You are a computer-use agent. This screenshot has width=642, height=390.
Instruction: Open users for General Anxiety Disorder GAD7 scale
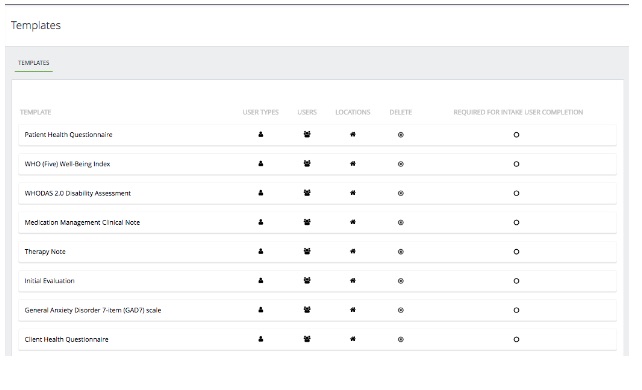[307, 310]
